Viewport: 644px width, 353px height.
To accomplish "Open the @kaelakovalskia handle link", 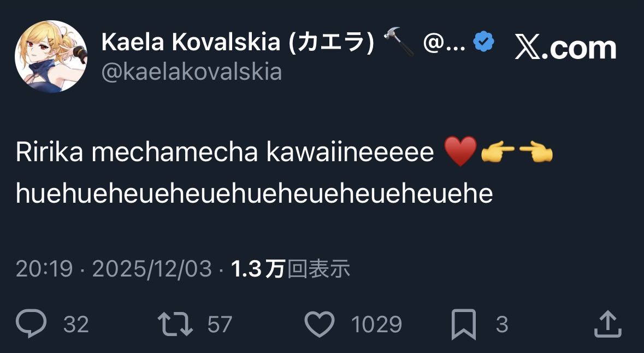I will pos(192,72).
